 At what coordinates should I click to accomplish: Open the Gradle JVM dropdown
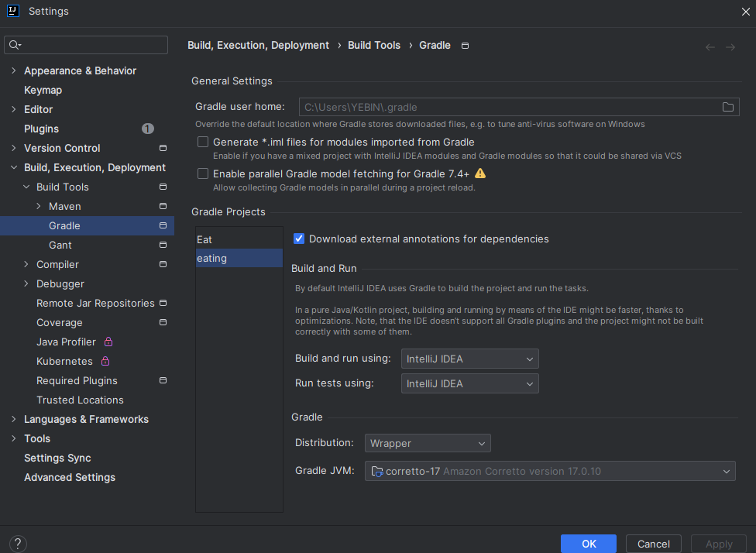pyautogui.click(x=727, y=471)
